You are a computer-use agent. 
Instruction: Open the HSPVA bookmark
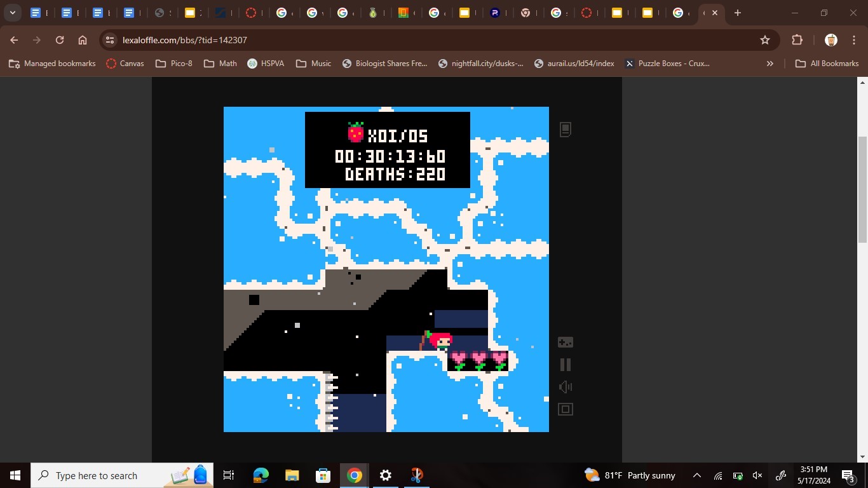[266, 64]
